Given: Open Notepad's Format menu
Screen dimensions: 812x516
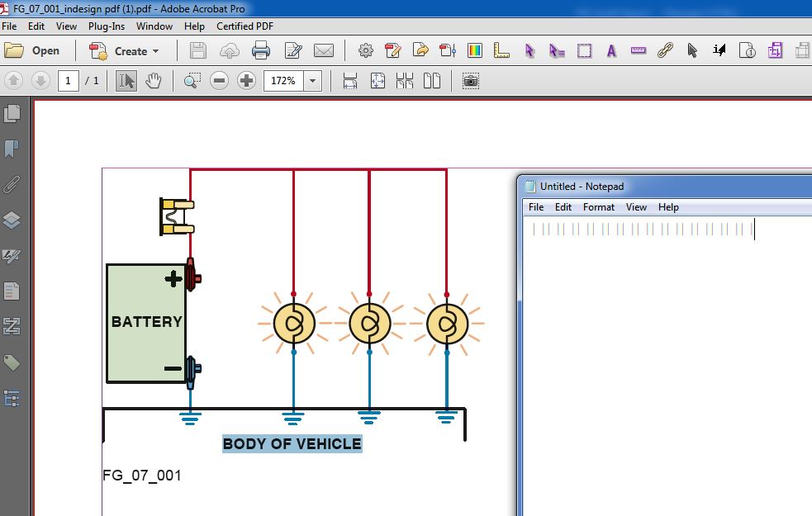Looking at the screenshot, I should (x=598, y=207).
